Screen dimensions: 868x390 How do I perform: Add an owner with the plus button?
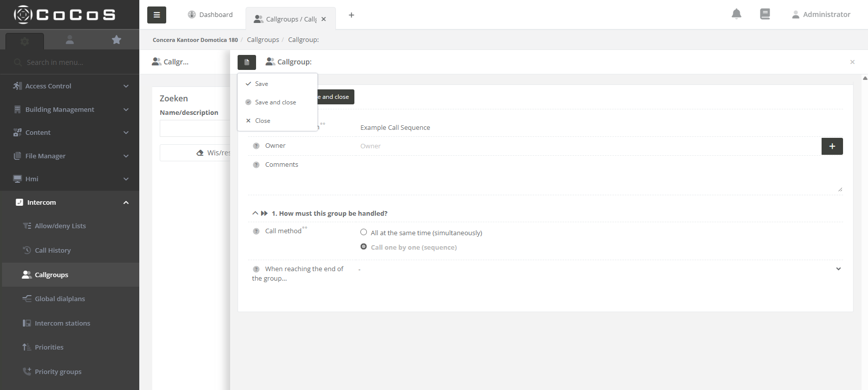tap(832, 146)
